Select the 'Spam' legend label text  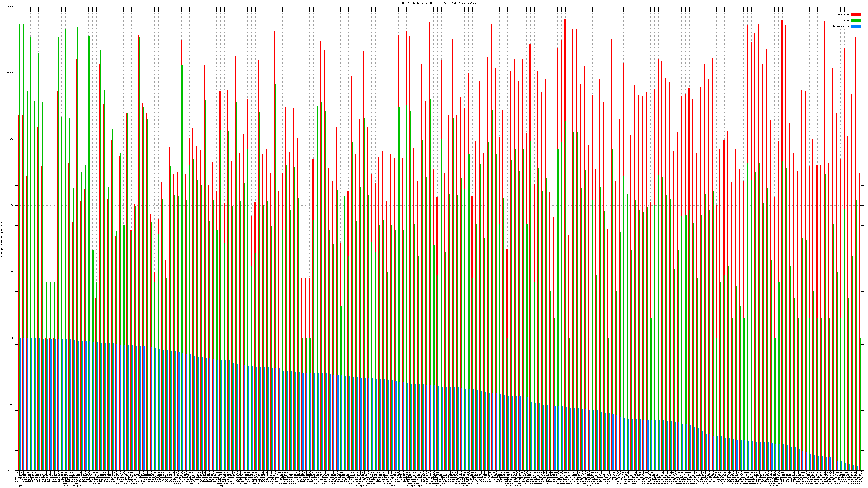coord(846,21)
